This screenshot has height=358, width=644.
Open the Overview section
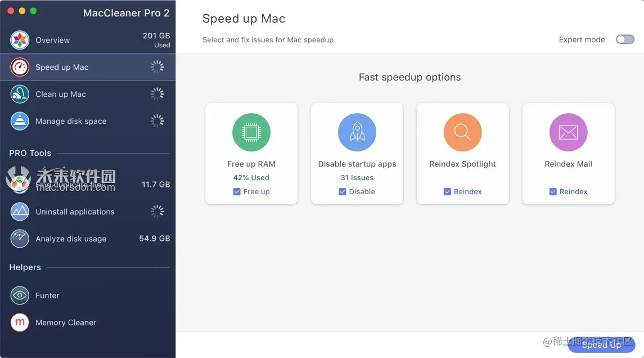[88, 40]
